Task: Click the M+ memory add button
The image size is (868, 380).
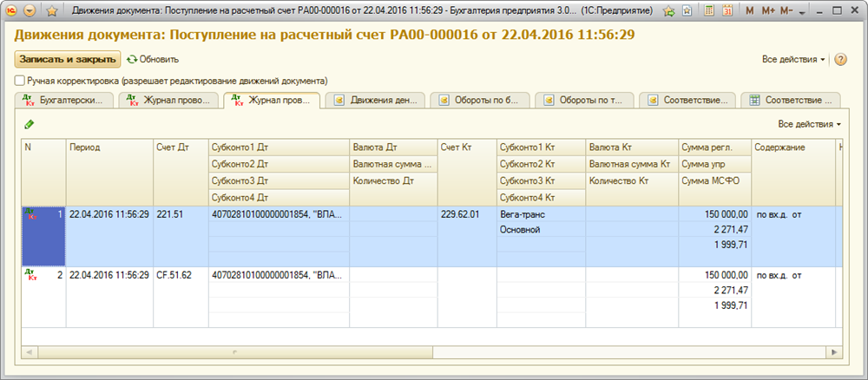Action: 768,11
